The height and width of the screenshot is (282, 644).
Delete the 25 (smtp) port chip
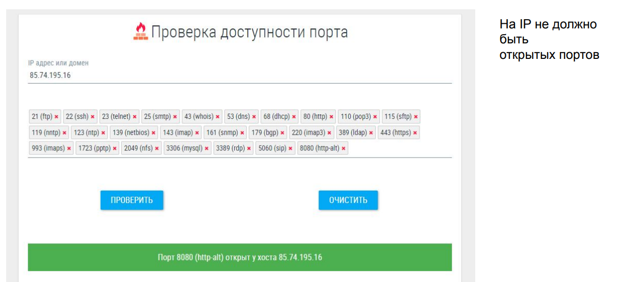[x=175, y=117]
